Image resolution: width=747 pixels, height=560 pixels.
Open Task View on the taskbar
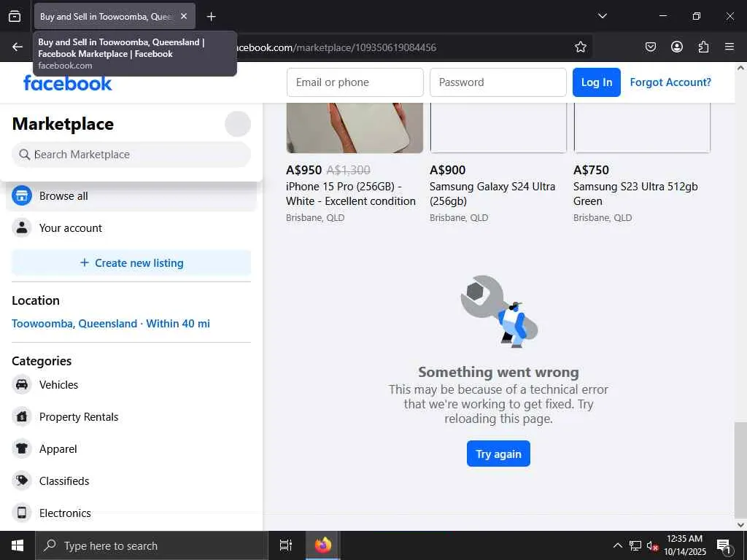click(286, 545)
